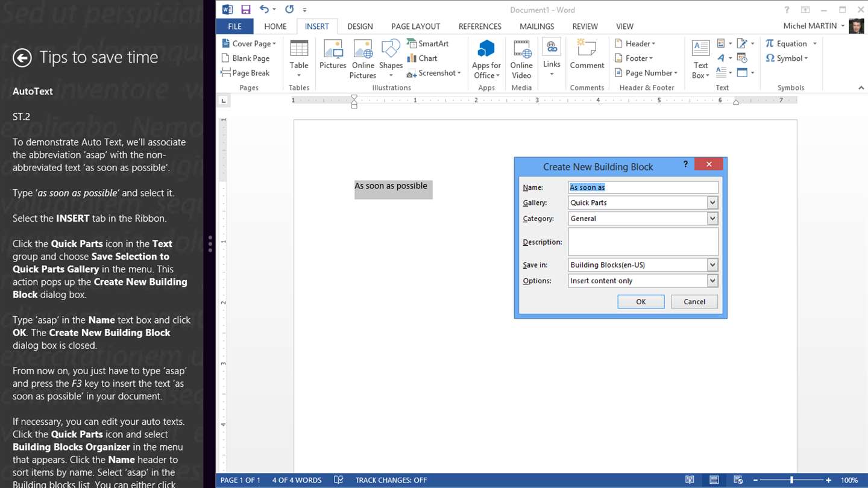Switch to the HOME tab
This screenshot has height=488, width=868.
click(x=275, y=27)
